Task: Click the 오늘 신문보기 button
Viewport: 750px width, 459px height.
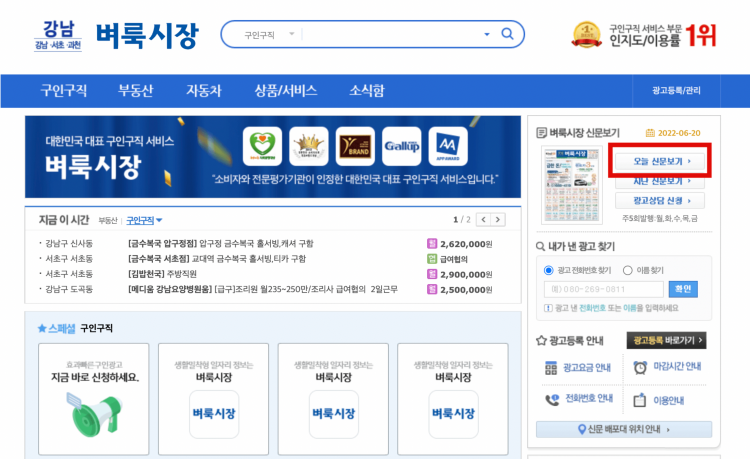Action: (660, 161)
